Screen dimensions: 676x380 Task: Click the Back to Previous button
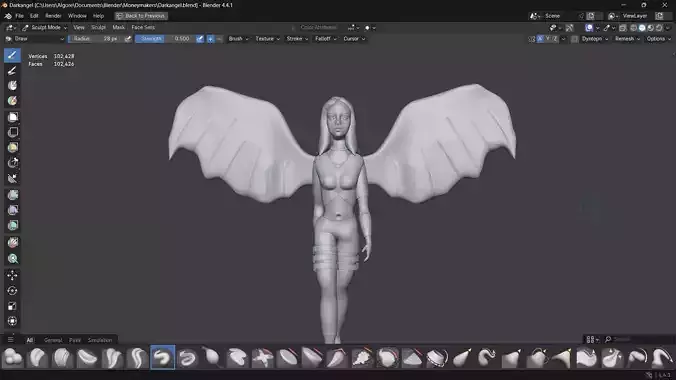(x=141, y=16)
